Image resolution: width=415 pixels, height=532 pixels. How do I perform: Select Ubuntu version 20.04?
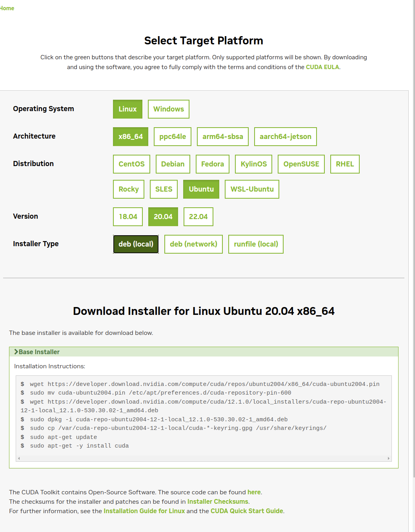point(163,217)
